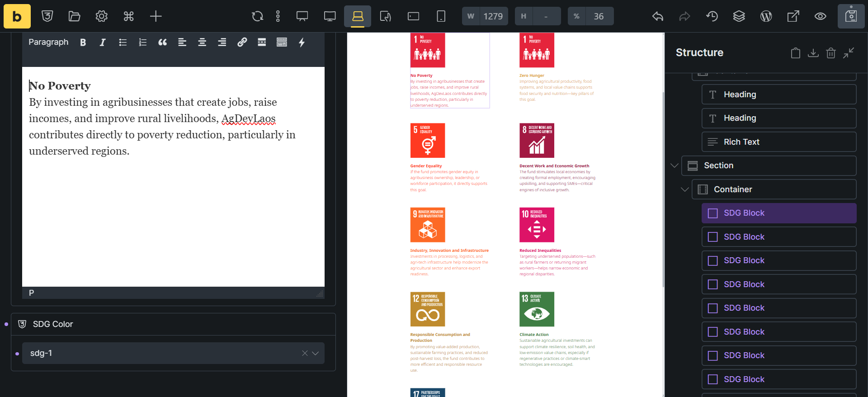The height and width of the screenshot is (397, 868).
Task: Toggle italic formatting
Action: tap(103, 43)
